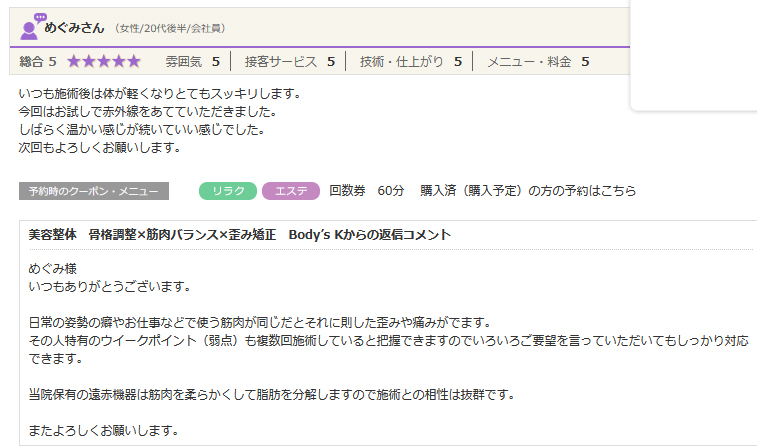Click the Body's K reply comment heading

pos(240,235)
